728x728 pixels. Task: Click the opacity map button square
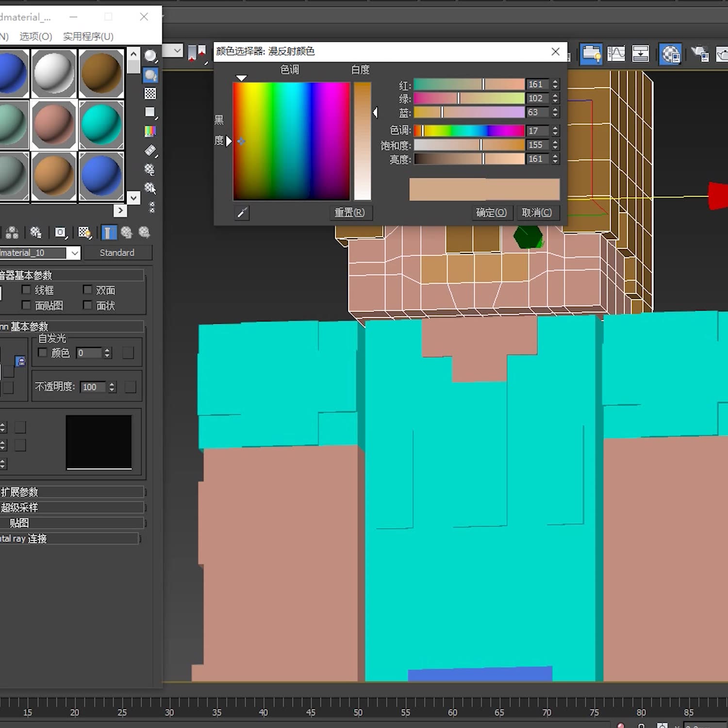tap(131, 387)
